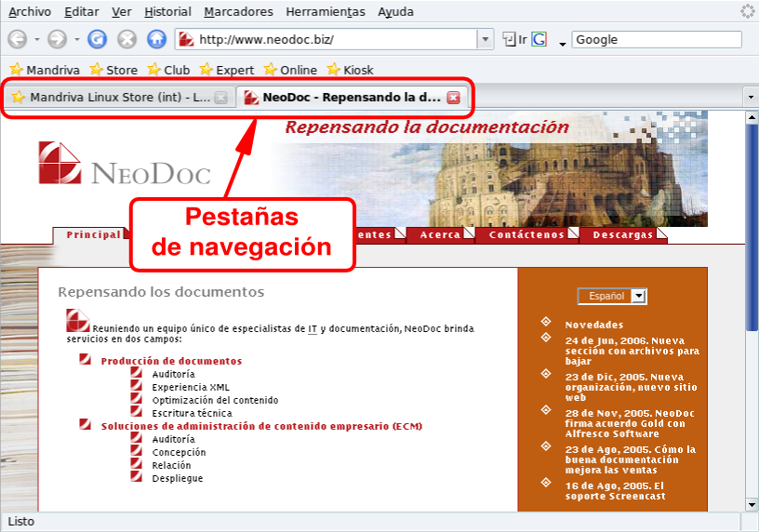Screen dimensions: 759x532
Task: Open the Kiosk bookmark
Action: tap(350, 70)
